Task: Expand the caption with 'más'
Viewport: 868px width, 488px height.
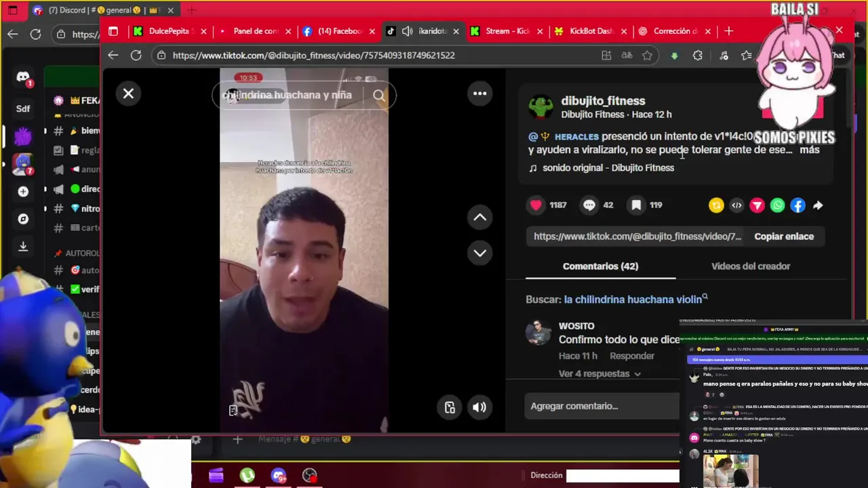Action: 810,150
